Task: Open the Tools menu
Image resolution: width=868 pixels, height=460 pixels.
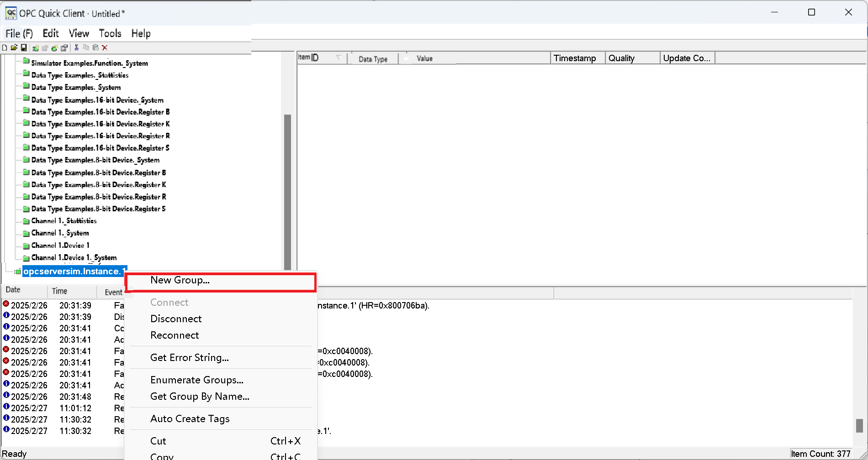Action: coord(110,33)
